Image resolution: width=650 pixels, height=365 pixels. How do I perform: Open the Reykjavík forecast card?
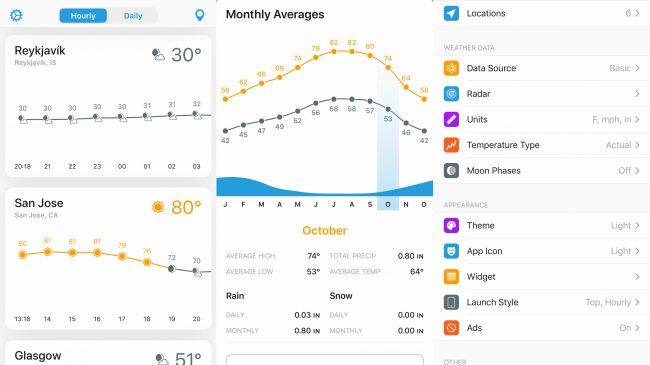[108, 107]
